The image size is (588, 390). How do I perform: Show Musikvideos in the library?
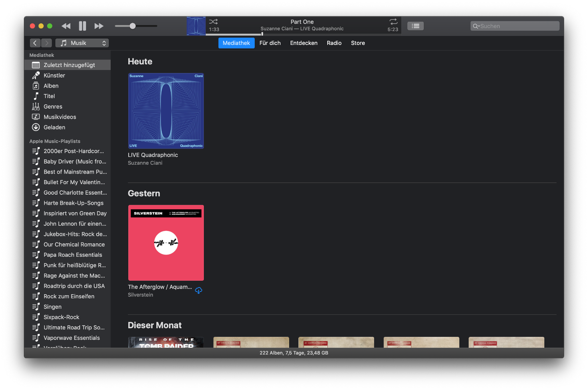[x=59, y=117]
